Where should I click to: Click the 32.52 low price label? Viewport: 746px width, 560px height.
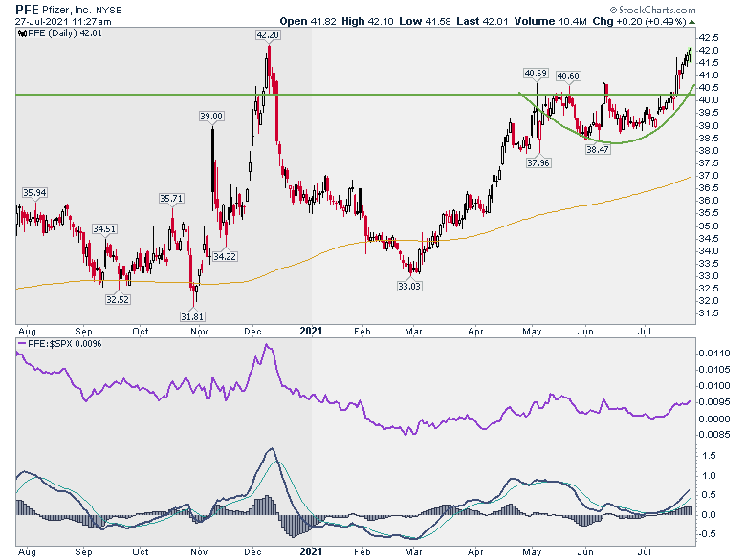pyautogui.click(x=118, y=300)
